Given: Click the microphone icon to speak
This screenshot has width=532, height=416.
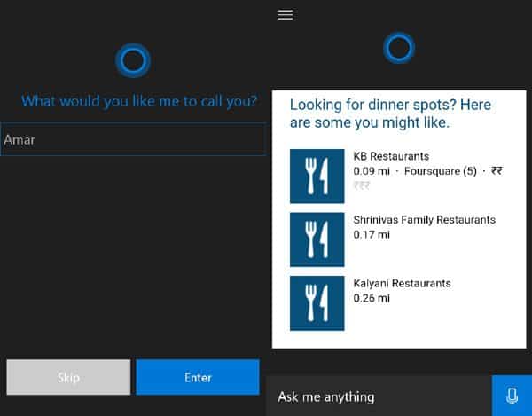Looking at the screenshot, I should coord(512,396).
